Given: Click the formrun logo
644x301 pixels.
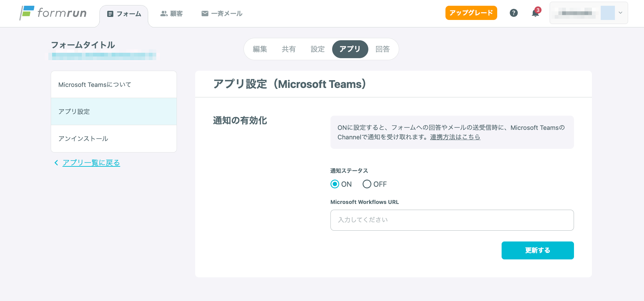Looking at the screenshot, I should point(53,13).
